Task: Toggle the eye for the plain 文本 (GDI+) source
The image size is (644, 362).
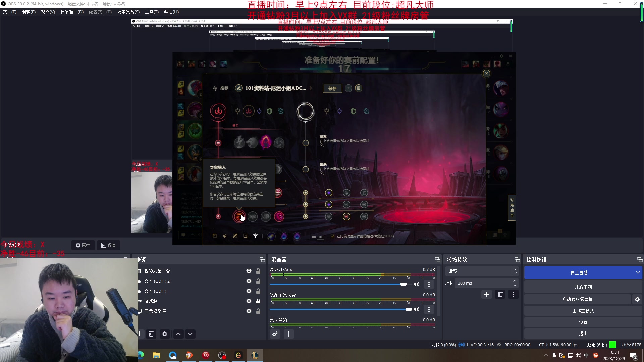Action: pos(249,291)
